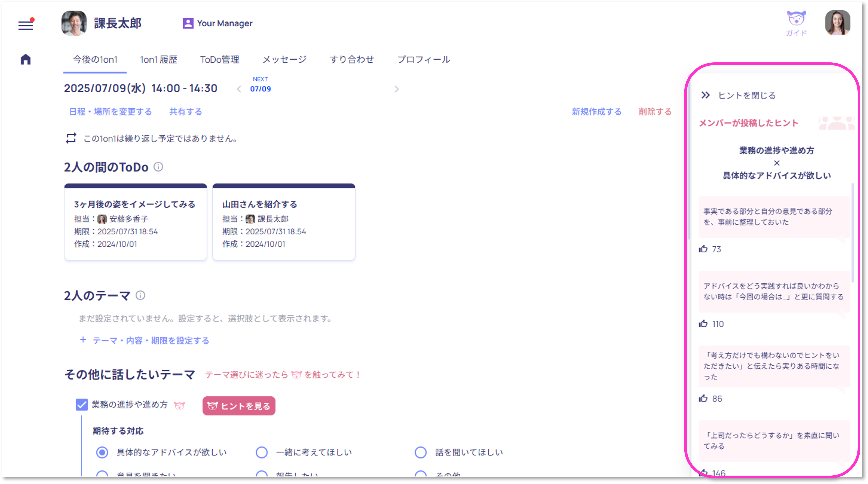Collapse hints with the double-chevron icon

coord(706,95)
